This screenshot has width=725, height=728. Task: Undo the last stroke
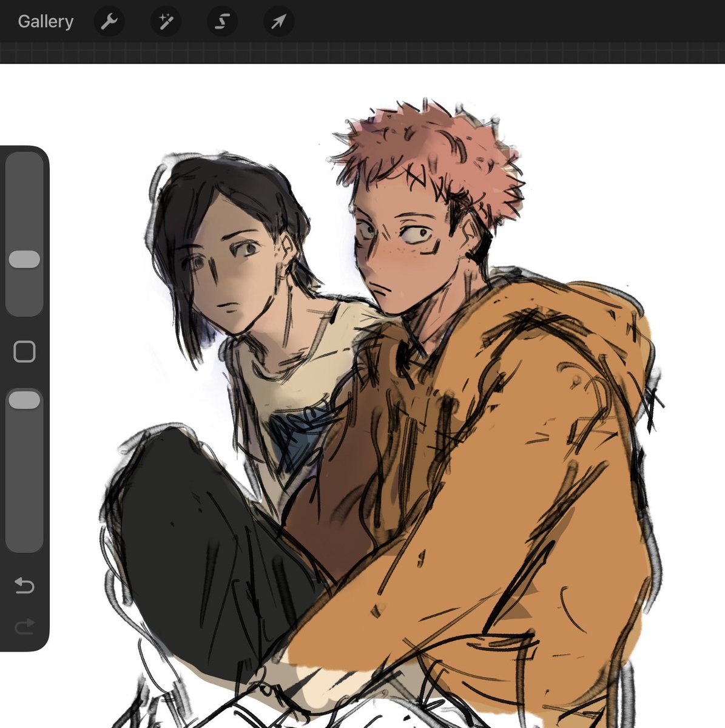click(24, 585)
